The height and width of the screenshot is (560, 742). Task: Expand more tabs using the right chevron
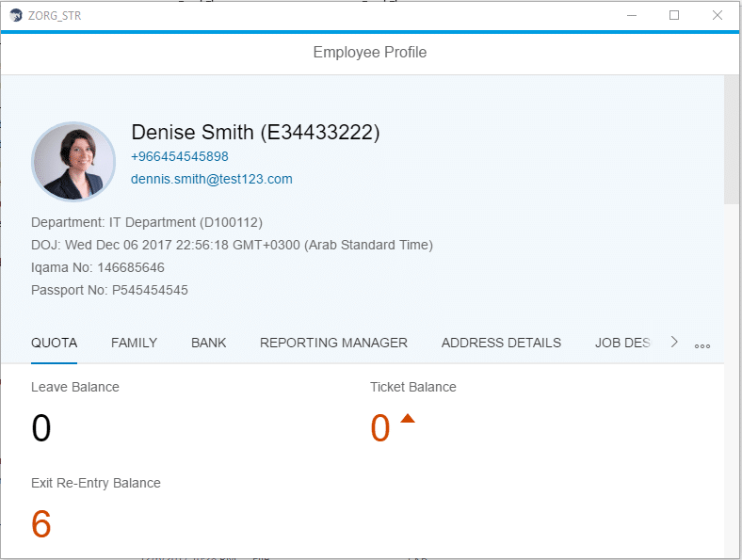[x=674, y=343]
